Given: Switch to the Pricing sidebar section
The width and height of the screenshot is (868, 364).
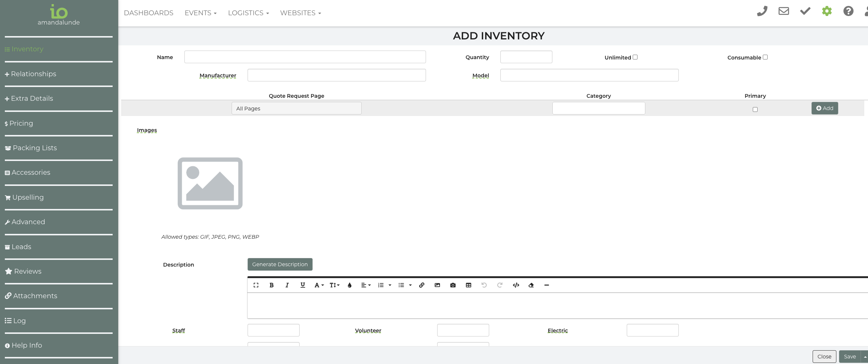Looking at the screenshot, I should (21, 123).
